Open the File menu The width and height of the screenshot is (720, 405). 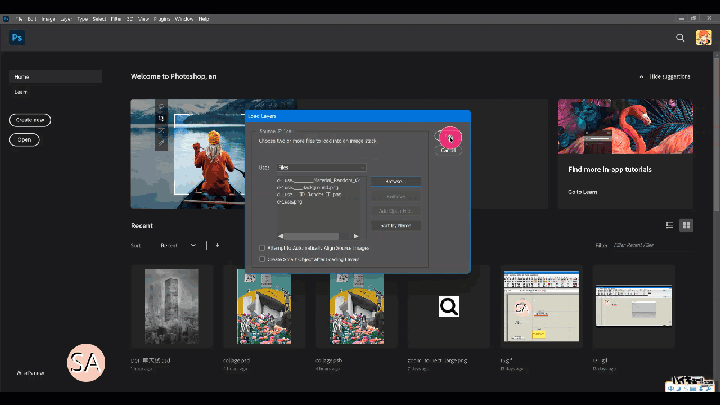tap(19, 19)
